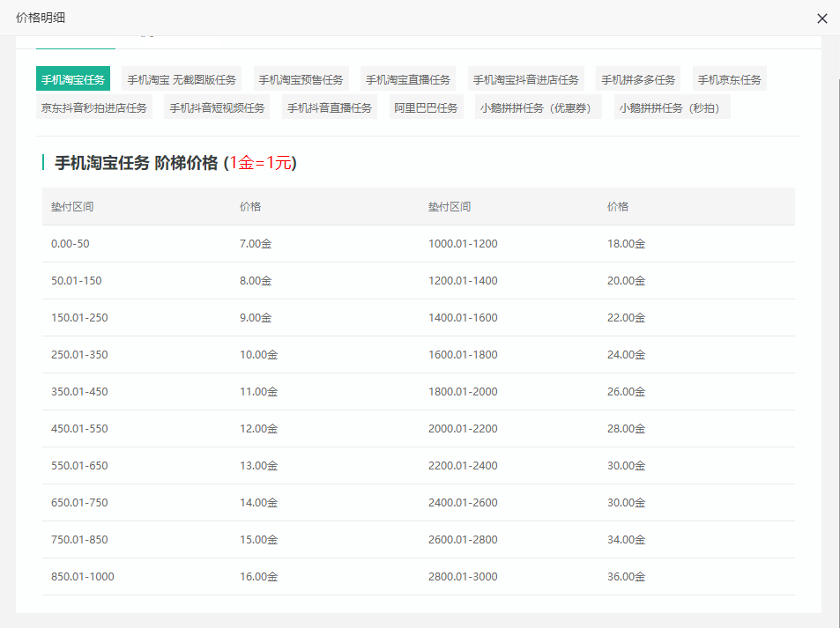The height and width of the screenshot is (628, 840).
Task: Click the 150.01-250 range cell
Action: click(79, 317)
